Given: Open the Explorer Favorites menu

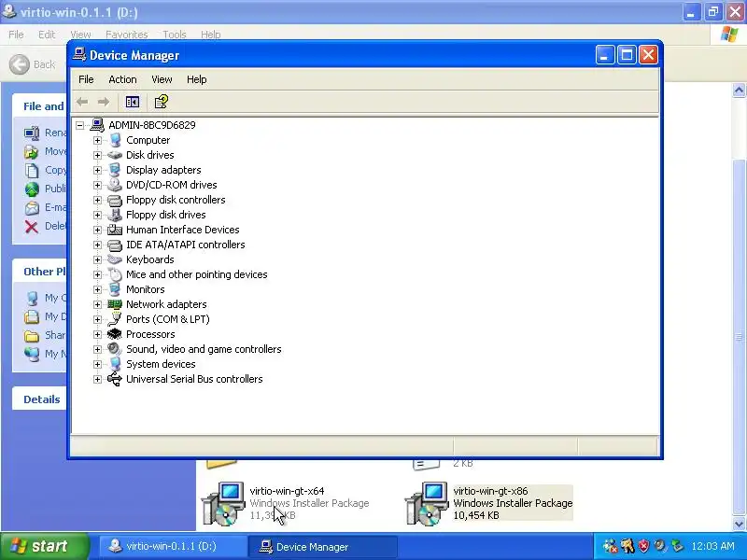Looking at the screenshot, I should (x=127, y=35).
